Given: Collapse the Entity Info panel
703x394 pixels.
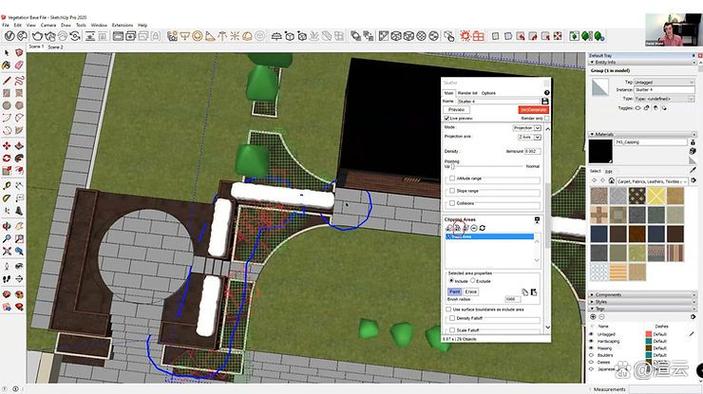Looking at the screenshot, I should coord(592,62).
